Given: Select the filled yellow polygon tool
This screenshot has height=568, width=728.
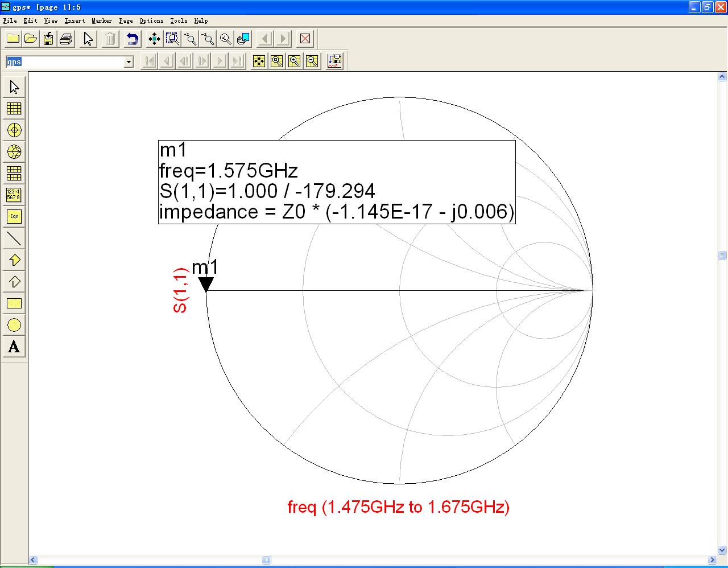Looking at the screenshot, I should 14,260.
